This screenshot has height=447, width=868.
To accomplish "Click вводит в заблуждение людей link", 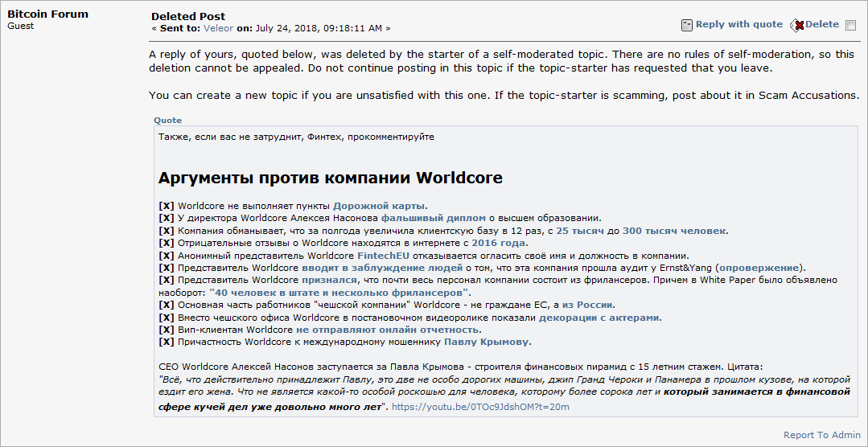I will (382, 269).
